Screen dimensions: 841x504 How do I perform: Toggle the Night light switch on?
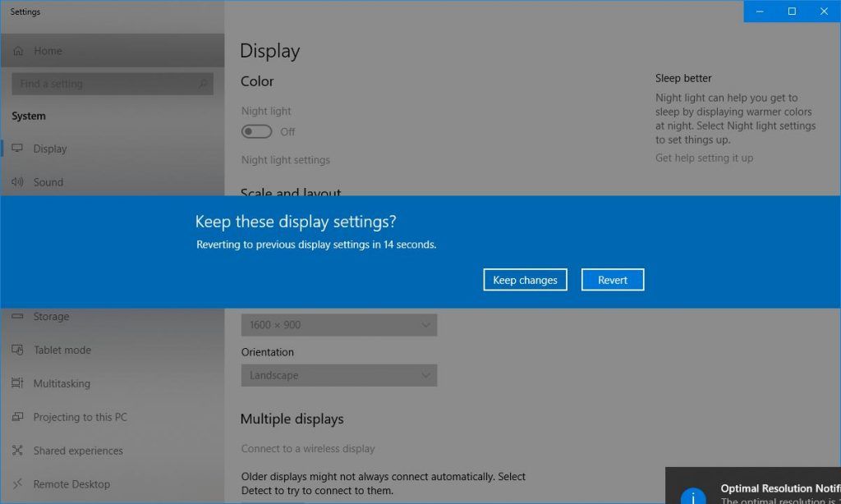255,131
